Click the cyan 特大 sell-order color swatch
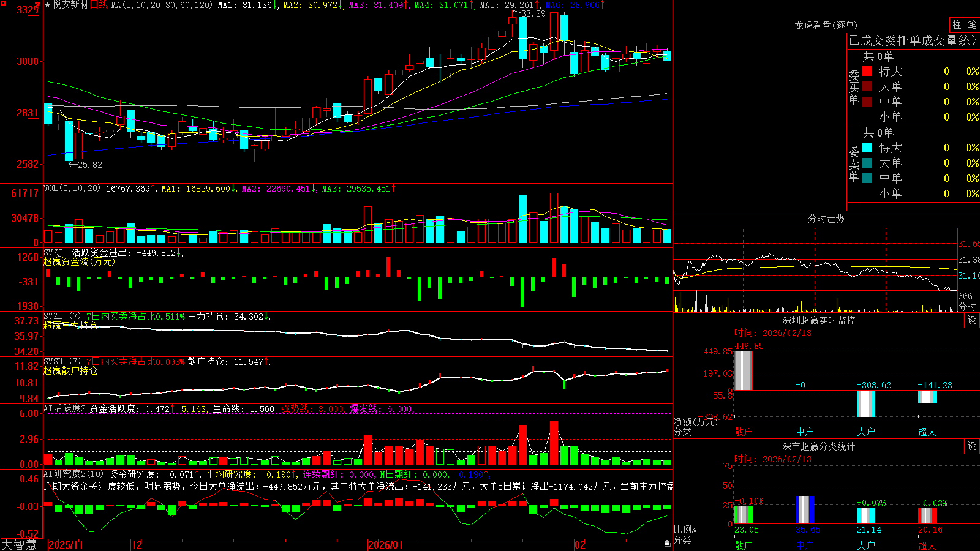The image size is (980, 551). click(x=867, y=148)
